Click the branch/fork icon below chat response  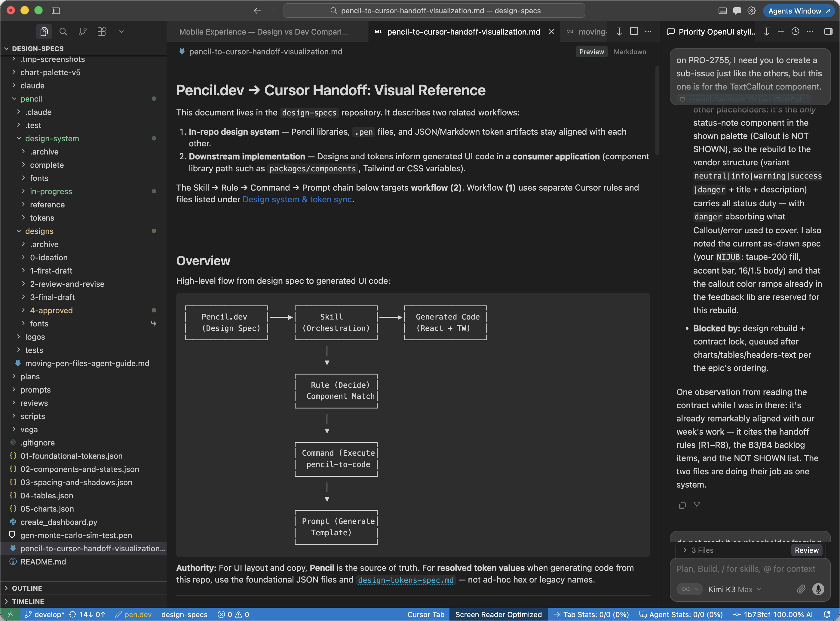(x=697, y=505)
